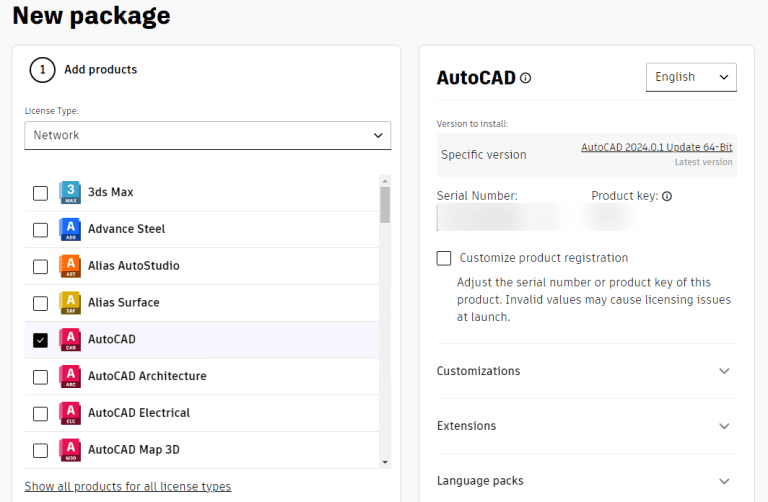
Task: Click the AutoCAD Electrical product icon
Action: pos(70,413)
